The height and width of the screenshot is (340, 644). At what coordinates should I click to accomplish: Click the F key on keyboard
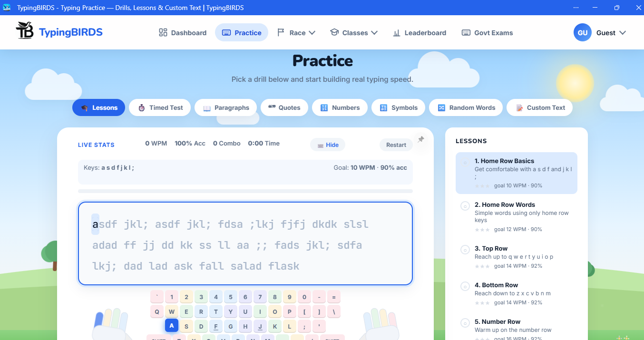[216, 326]
